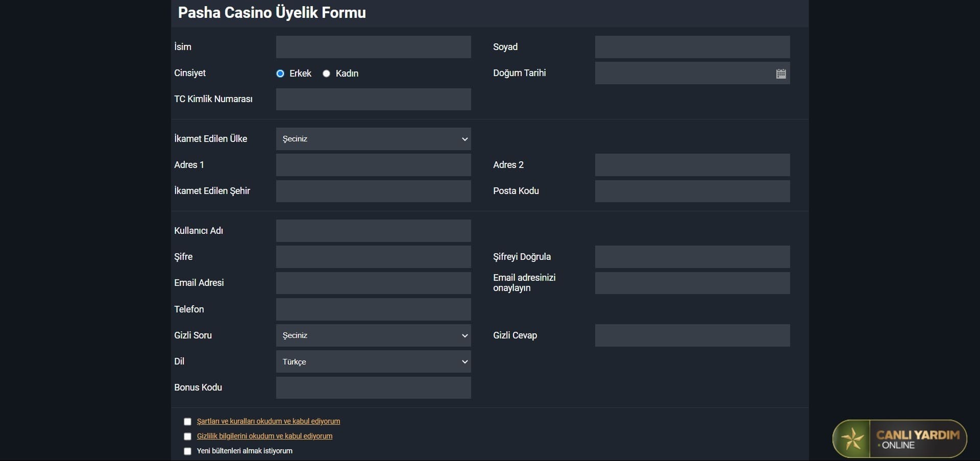980x461 pixels.
Task: Check the terms and rules acceptance box
Action: point(187,422)
